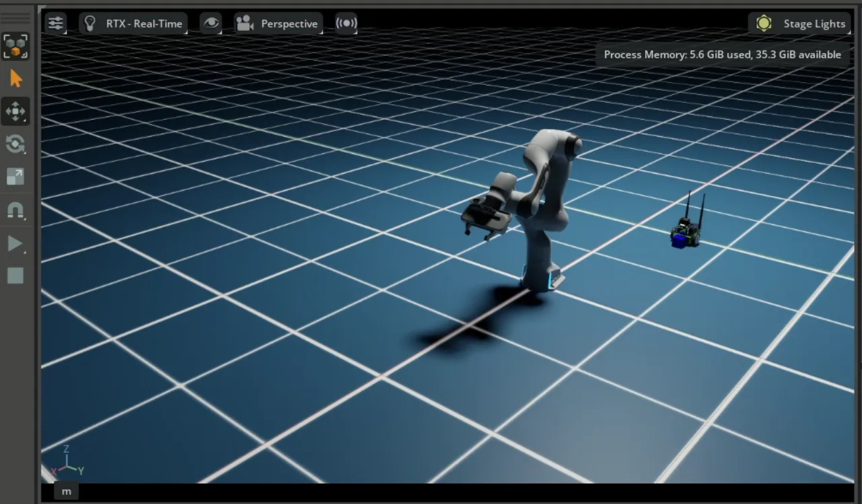Open the RTX - Real-Time renderer dropdown

pos(143,24)
